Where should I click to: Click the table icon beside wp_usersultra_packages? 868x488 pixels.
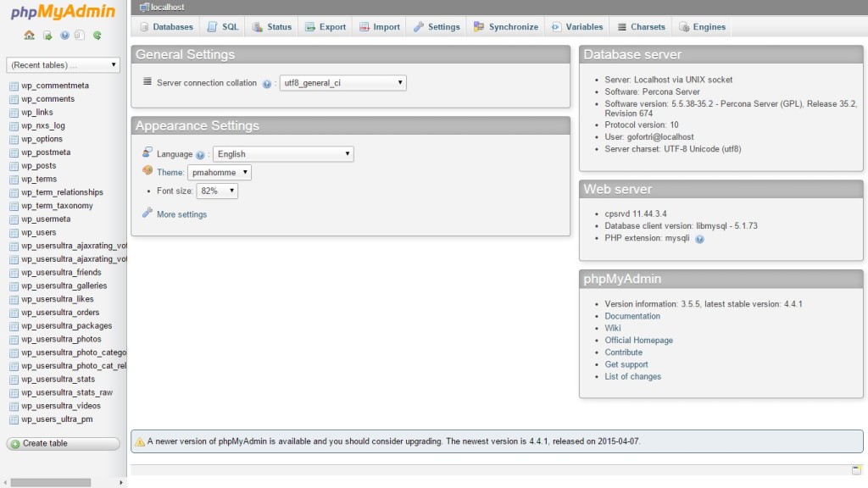tap(14, 326)
